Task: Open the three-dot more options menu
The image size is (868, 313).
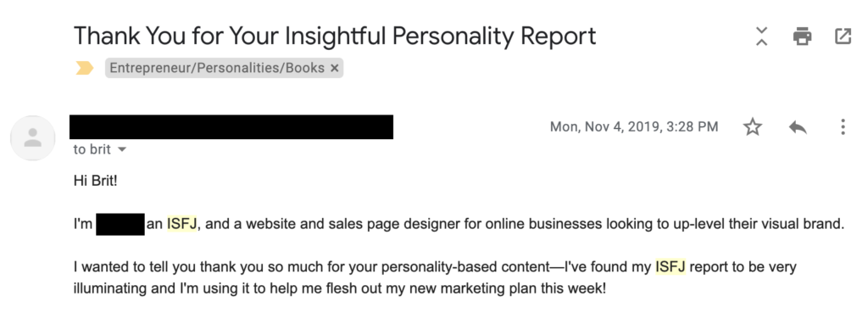Action: pos(843,127)
